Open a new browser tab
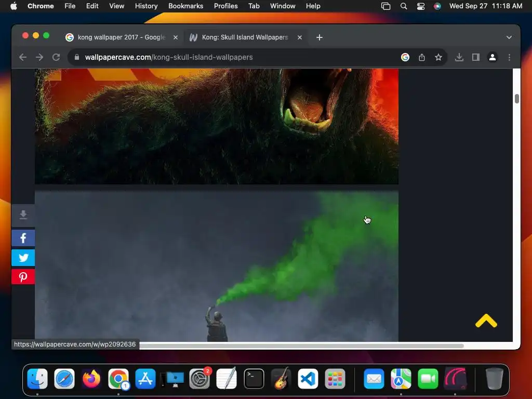This screenshot has width=532, height=399. pos(320,37)
